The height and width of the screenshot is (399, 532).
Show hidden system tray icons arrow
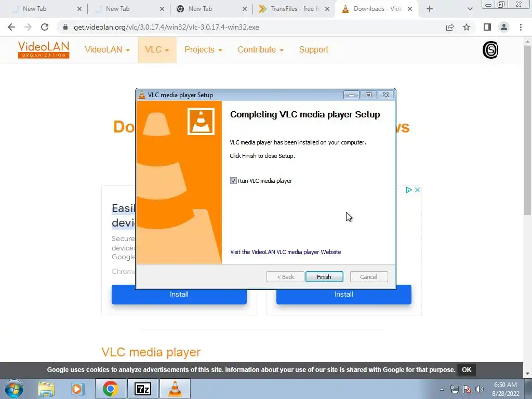[442, 389]
